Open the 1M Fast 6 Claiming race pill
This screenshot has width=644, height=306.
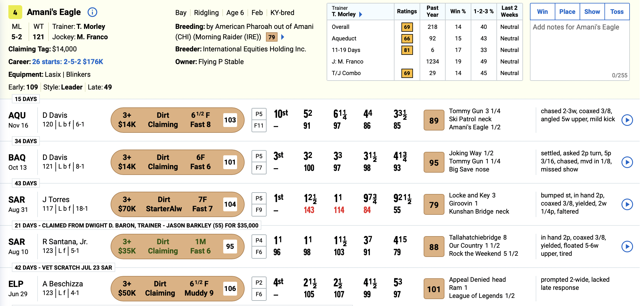[178, 247]
